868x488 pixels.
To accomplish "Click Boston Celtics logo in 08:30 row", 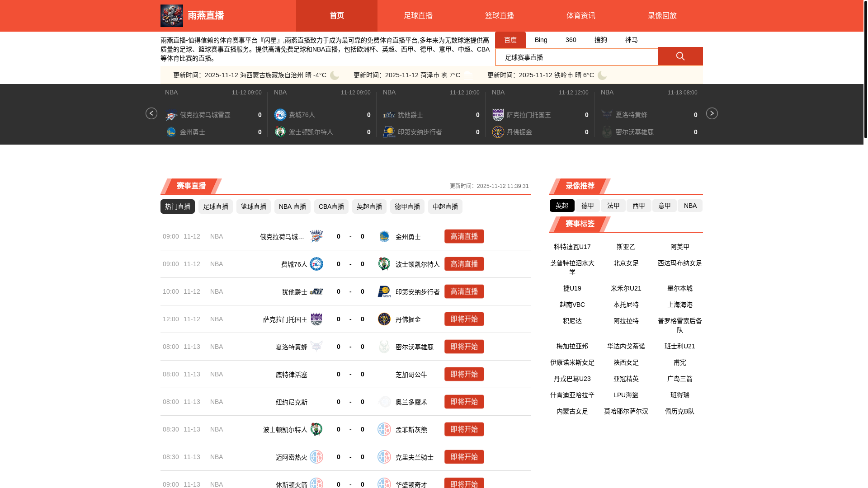I will (x=316, y=429).
